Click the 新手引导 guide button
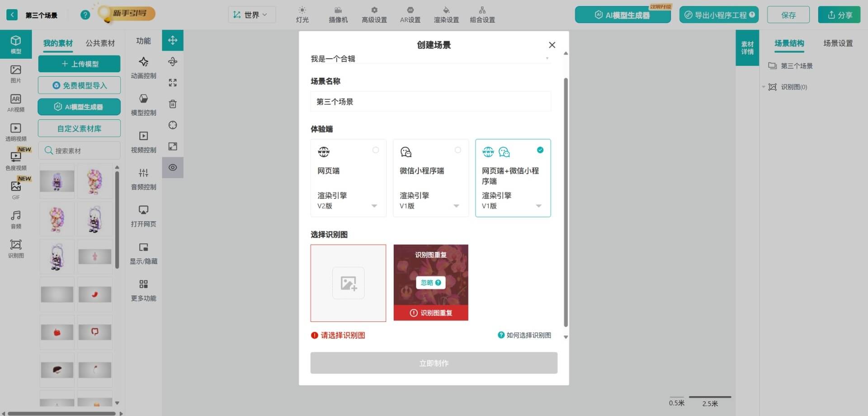This screenshot has width=868, height=416. (x=127, y=13)
